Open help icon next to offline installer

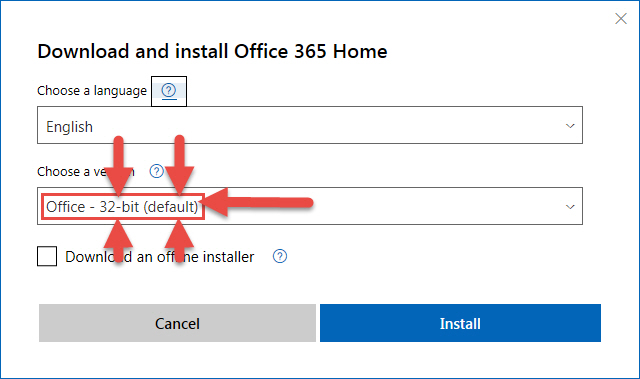(280, 256)
